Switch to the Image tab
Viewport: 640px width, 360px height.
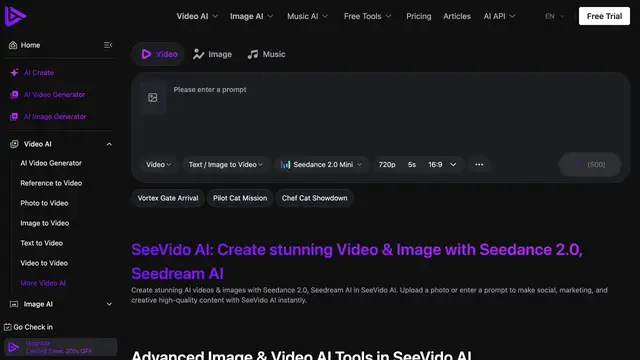click(212, 54)
